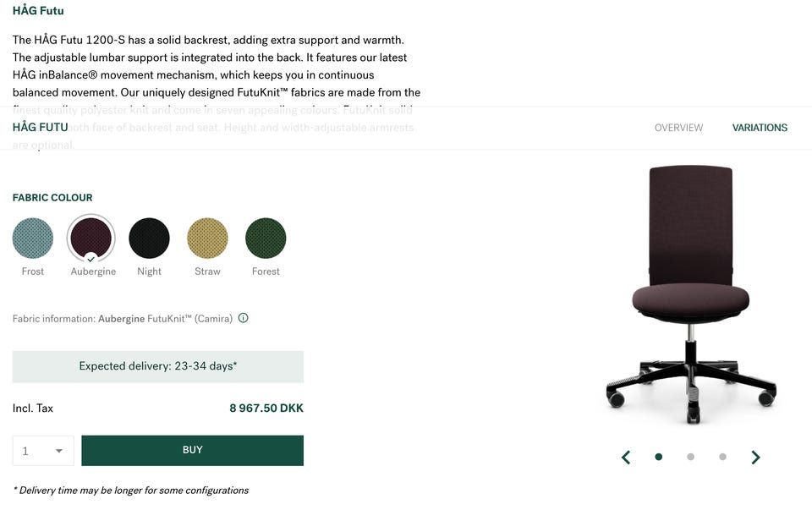812x510 pixels.
Task: Choose the Aubergine fabric swatch
Action: [91, 238]
